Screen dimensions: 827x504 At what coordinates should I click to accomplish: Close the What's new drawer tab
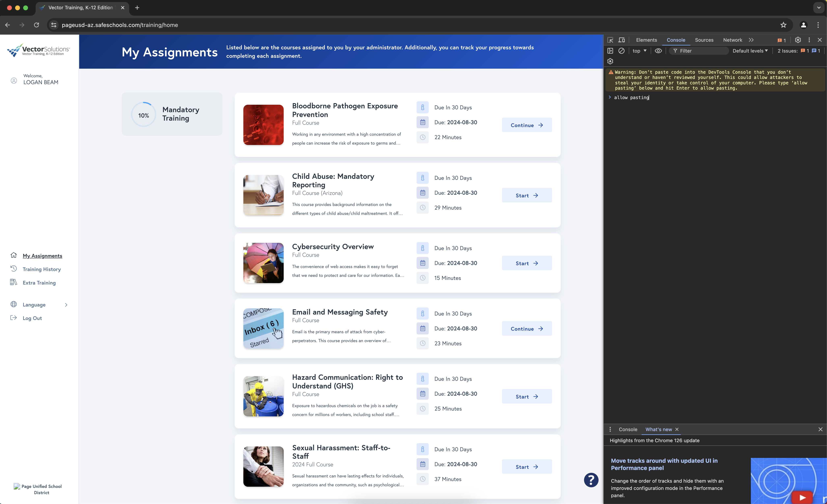click(x=677, y=429)
